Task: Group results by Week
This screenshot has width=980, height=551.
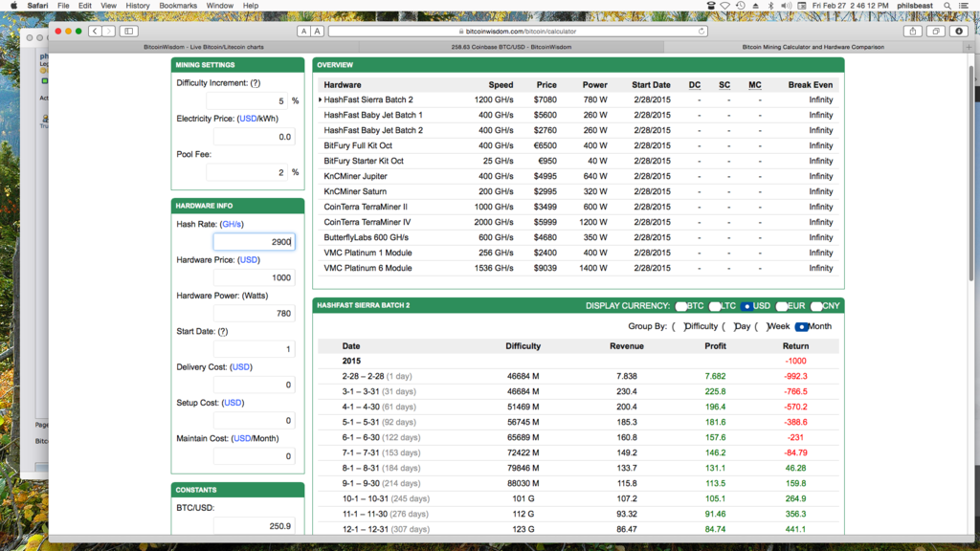Action: click(761, 326)
